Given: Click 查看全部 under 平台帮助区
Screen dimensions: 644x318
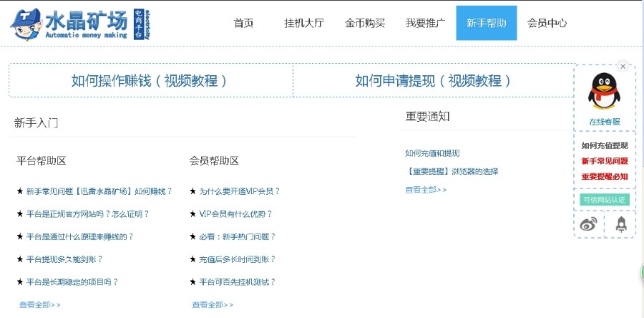Looking at the screenshot, I should (39, 304).
